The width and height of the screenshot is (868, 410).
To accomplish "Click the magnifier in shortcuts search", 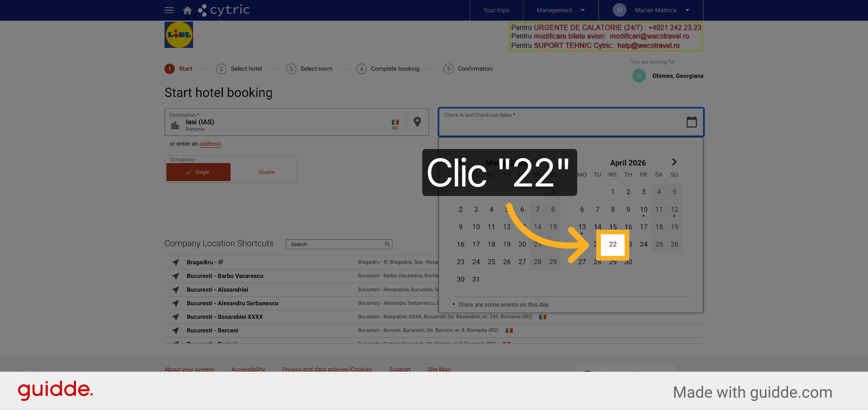I will click(387, 244).
